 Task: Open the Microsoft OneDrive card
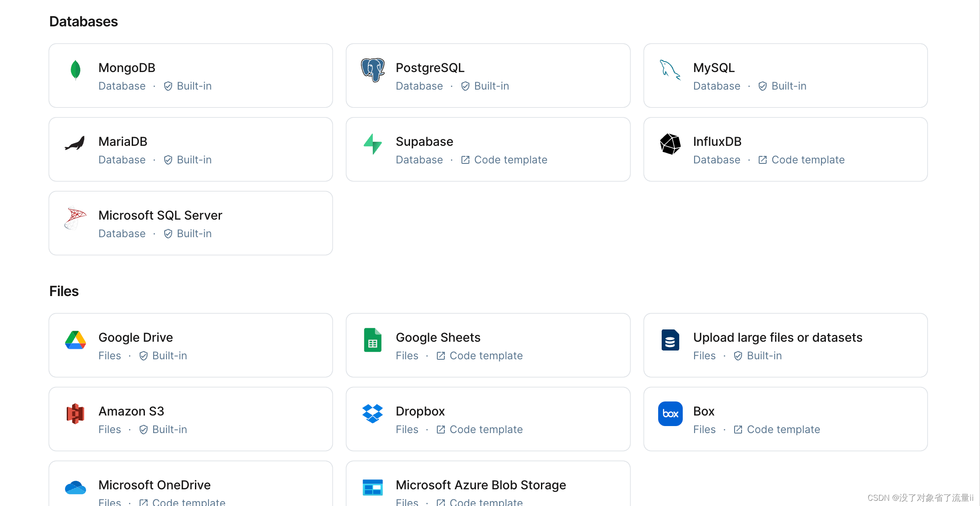[191, 485]
